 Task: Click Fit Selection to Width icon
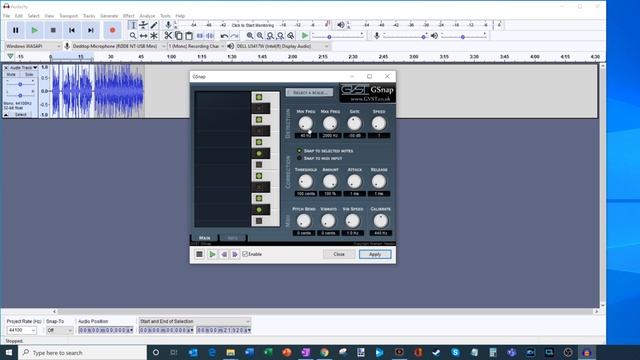(270, 36)
